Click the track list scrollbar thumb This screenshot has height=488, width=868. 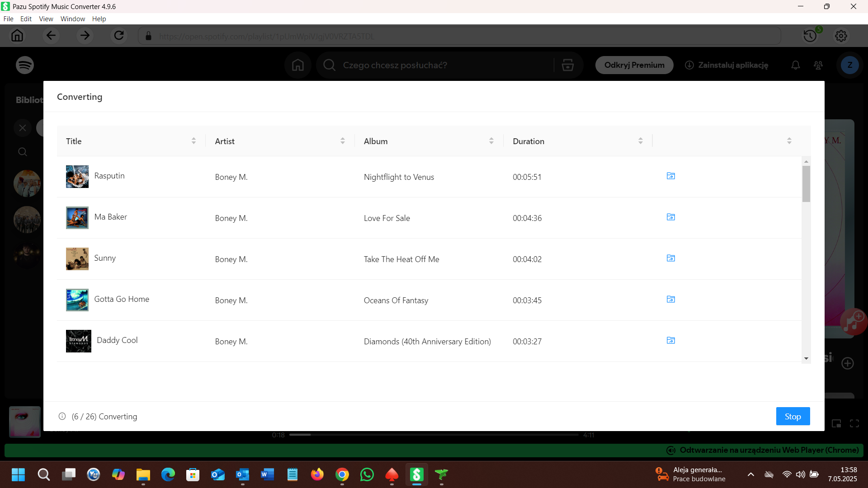coord(806,183)
